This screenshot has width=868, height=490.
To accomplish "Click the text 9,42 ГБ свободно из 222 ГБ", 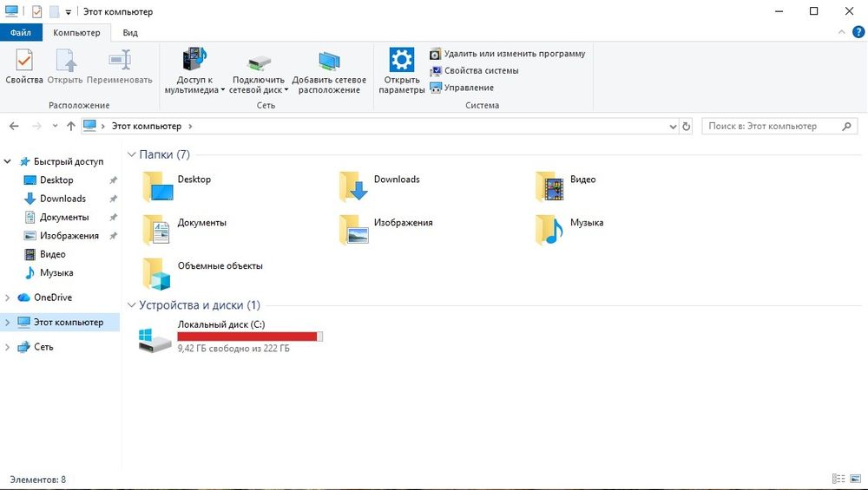I will click(233, 349).
